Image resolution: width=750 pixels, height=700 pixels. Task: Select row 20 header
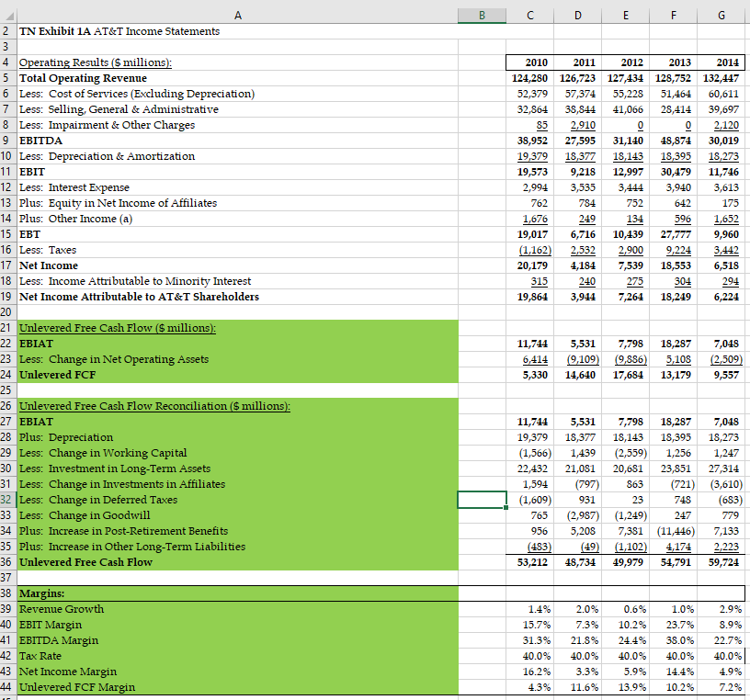[8, 312]
